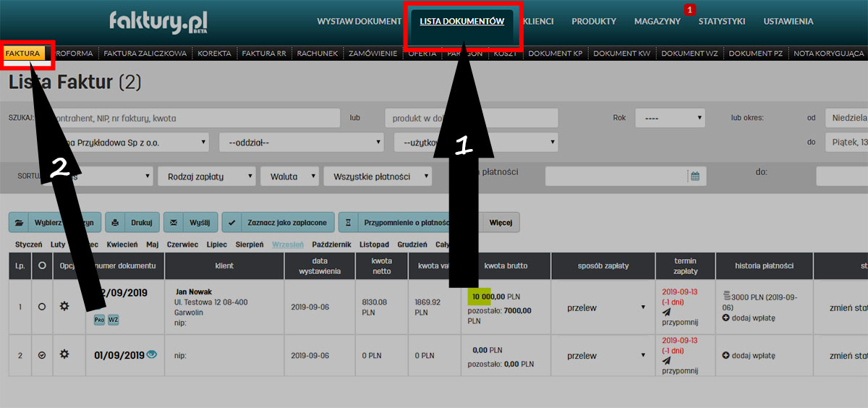
Task: Click the product search input field
Action: coord(472,118)
